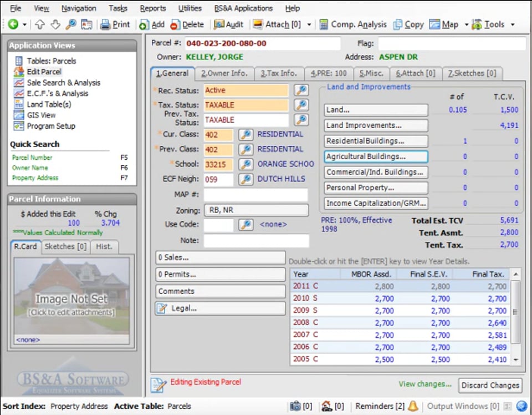The image size is (532, 415).
Task: Switch to the Sketches [0] tab under Parcel Information
Action: click(65, 246)
